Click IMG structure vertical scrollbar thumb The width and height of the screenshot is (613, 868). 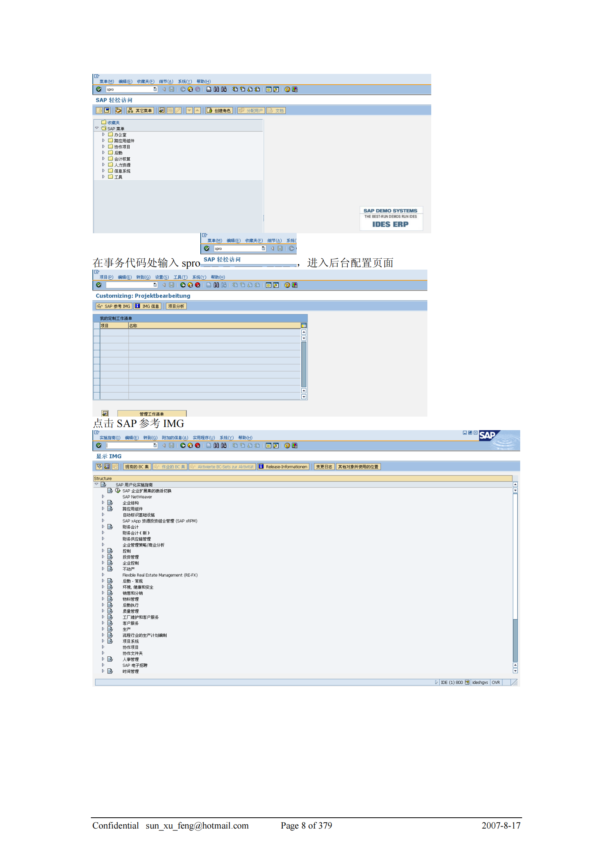[x=515, y=641]
